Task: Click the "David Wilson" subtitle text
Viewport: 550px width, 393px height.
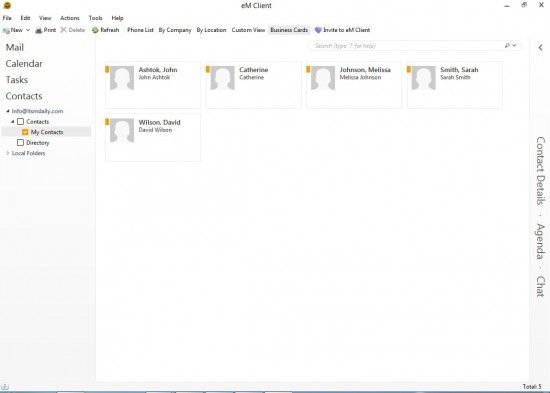Action: [155, 130]
